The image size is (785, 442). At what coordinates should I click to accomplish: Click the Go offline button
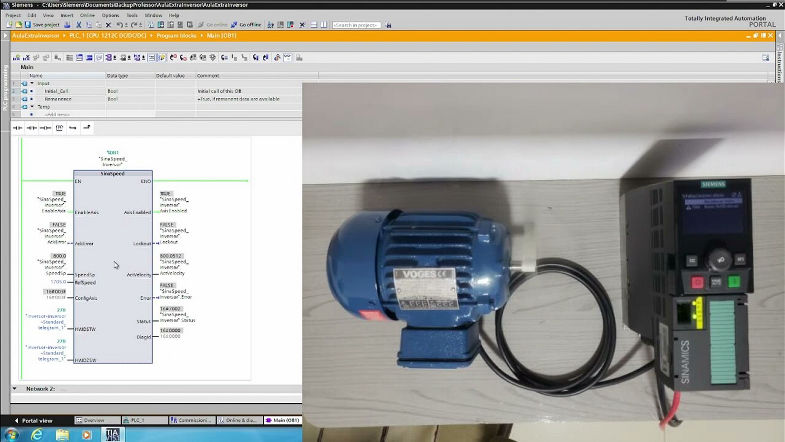(246, 25)
